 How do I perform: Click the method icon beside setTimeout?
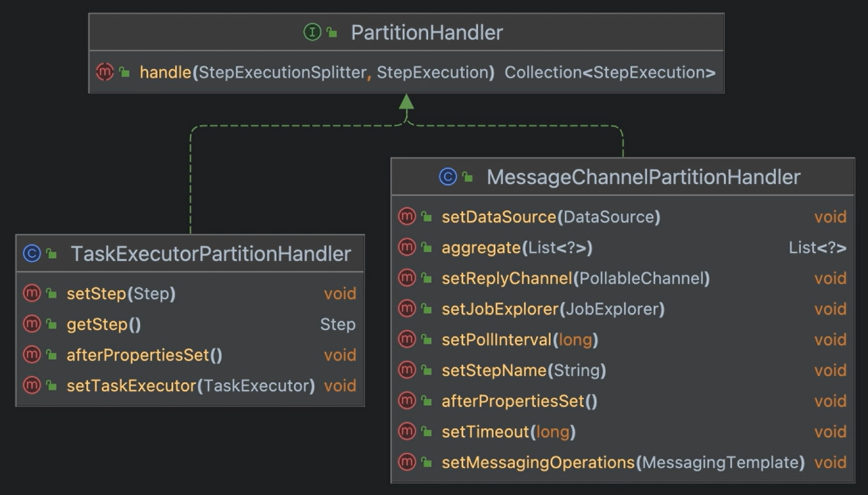(x=406, y=432)
